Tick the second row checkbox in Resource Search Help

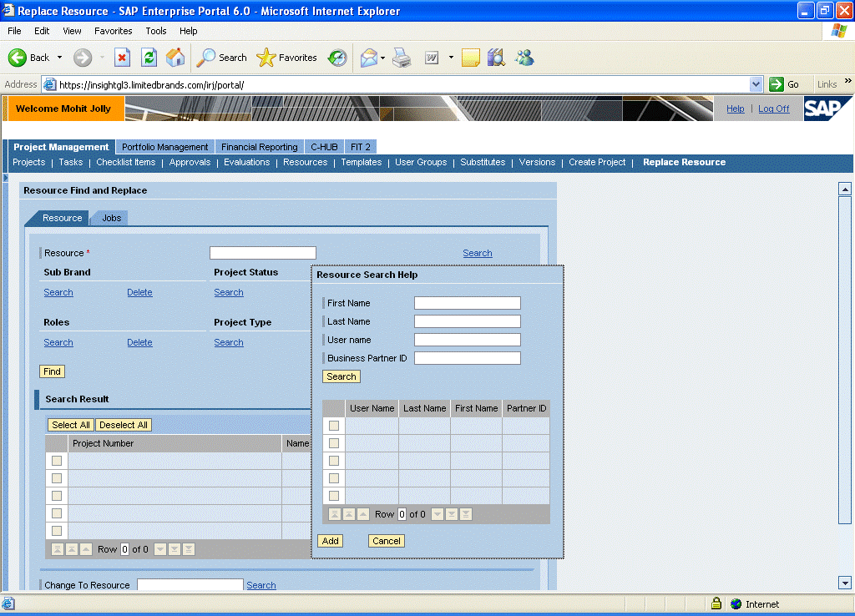point(334,443)
